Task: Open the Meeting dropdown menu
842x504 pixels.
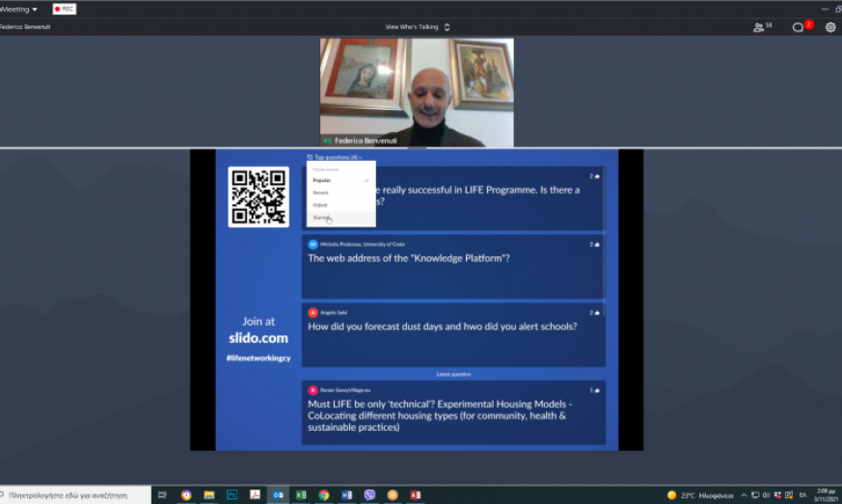Action: click(18, 9)
